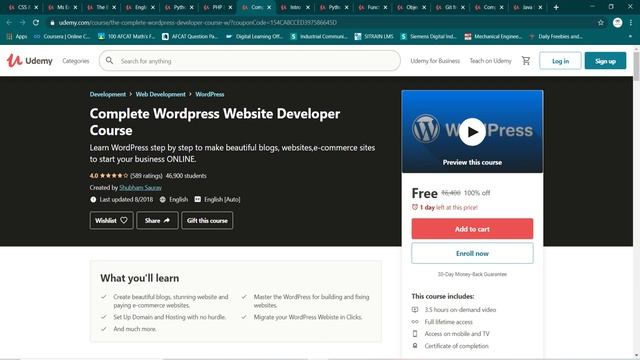This screenshot has height=360, width=640.
Task: Play the course preview video
Action: point(472,131)
